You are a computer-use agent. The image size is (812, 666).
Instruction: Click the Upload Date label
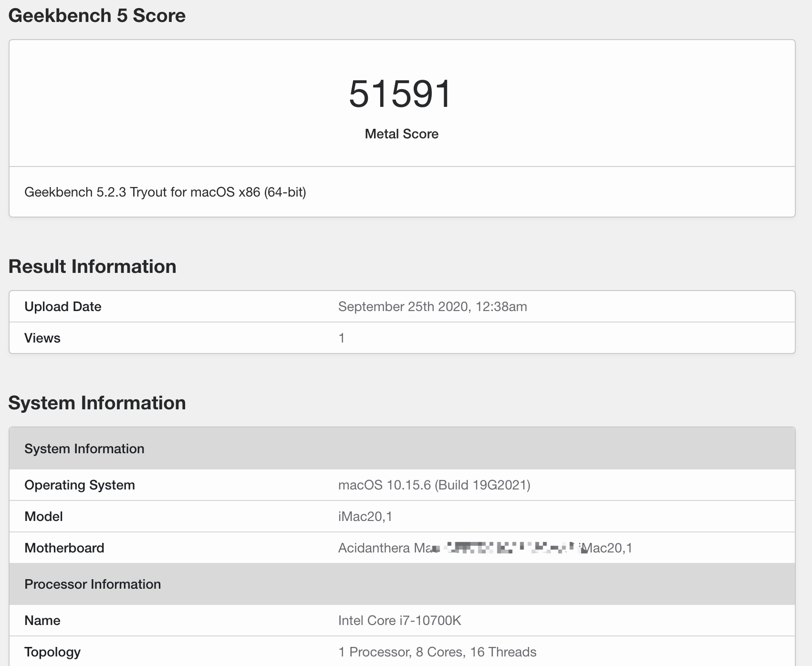tap(63, 307)
